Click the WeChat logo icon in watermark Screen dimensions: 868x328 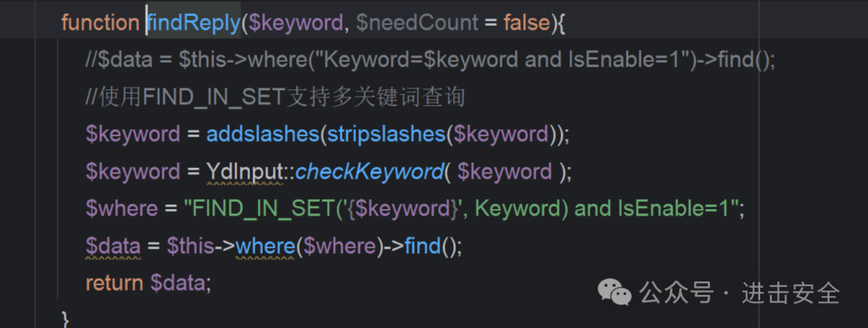coord(616,292)
